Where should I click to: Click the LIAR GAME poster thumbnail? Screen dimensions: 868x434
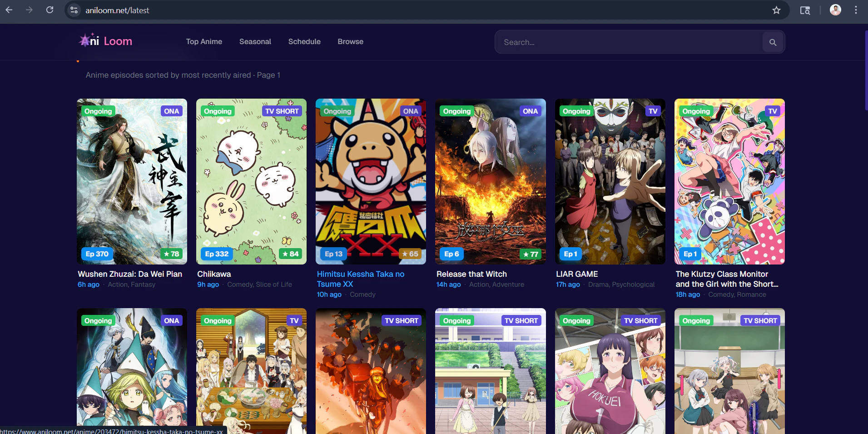[x=610, y=181]
